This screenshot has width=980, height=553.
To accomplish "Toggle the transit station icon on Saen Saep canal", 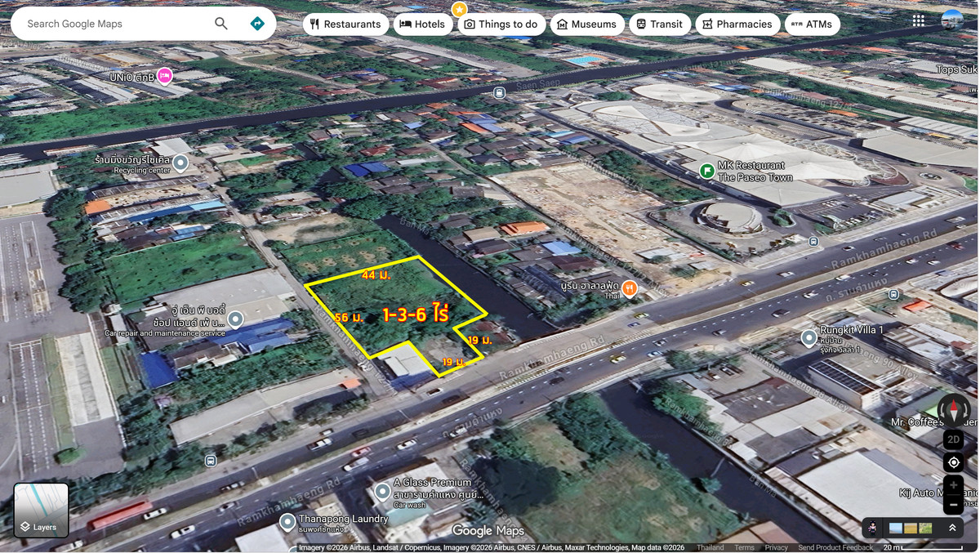I will 499,92.
